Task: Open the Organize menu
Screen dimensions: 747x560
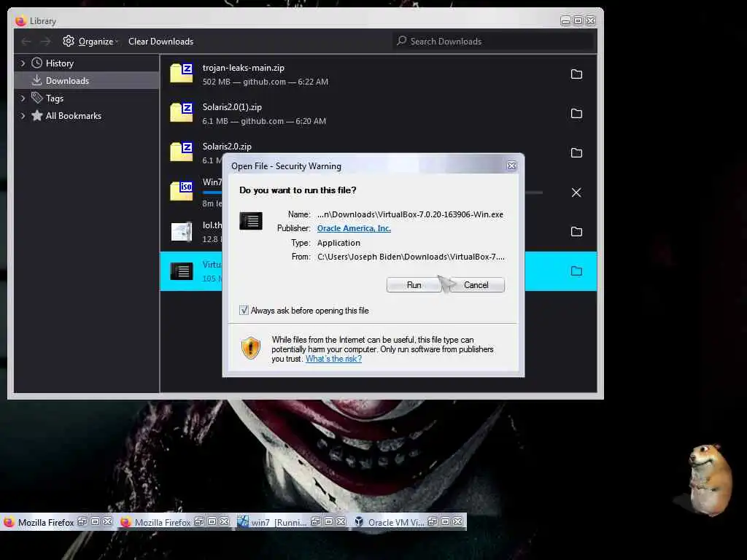Action: click(x=96, y=42)
